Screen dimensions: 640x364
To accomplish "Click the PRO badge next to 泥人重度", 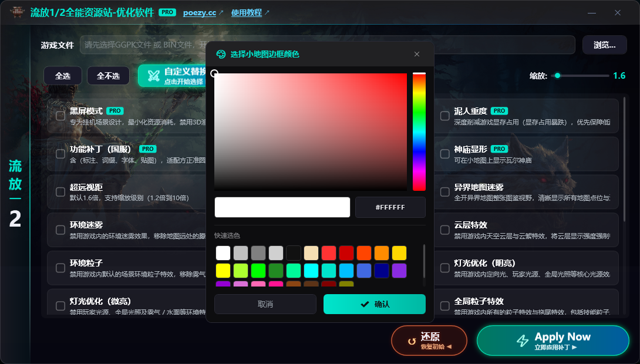I will point(499,110).
